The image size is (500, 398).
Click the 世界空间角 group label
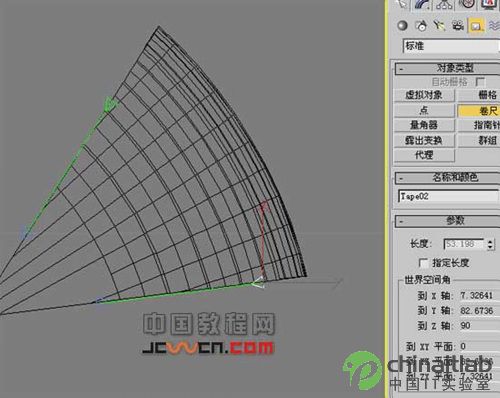pyautogui.click(x=427, y=280)
